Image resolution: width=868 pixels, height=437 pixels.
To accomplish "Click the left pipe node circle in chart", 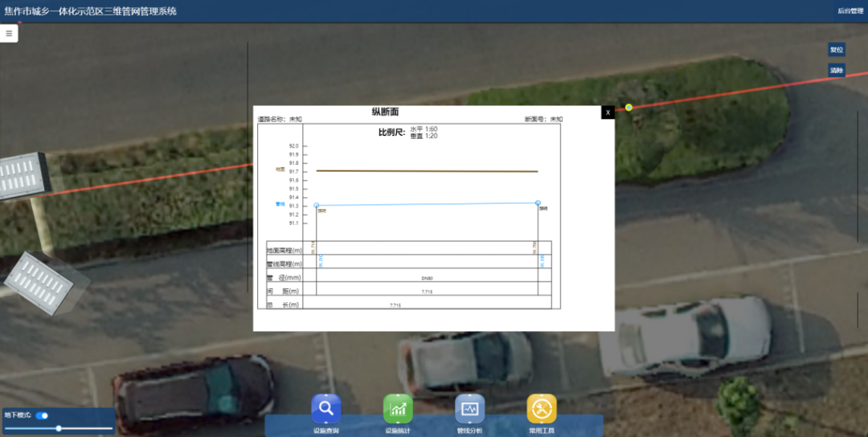I will click(317, 206).
